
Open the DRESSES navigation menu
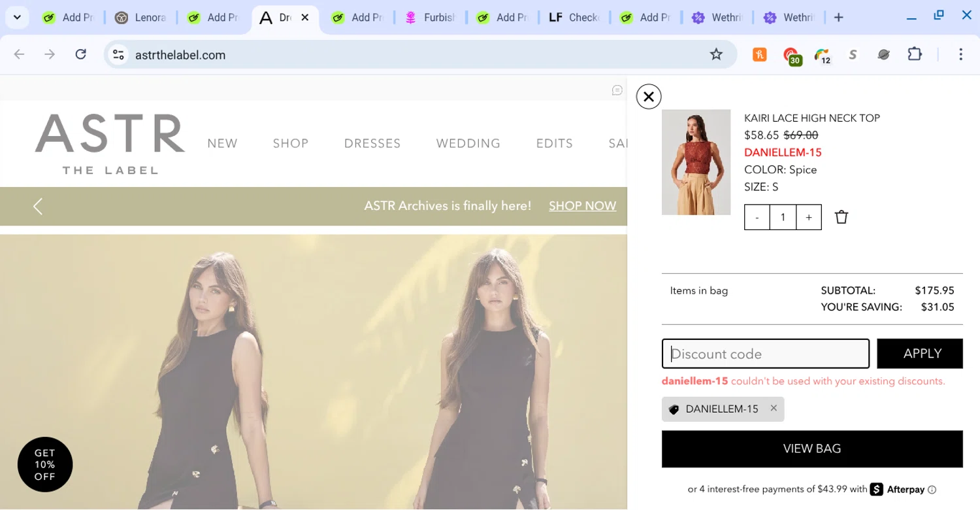click(x=372, y=143)
